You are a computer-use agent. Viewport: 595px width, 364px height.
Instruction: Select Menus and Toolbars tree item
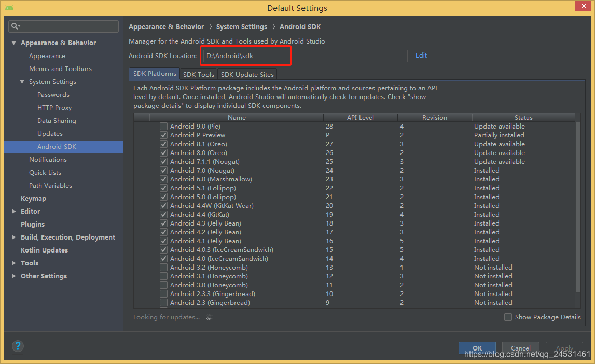pos(60,68)
